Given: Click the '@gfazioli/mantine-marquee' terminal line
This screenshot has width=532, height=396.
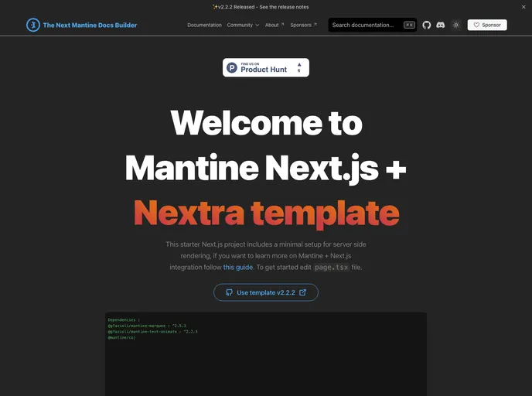Looking at the screenshot, I should (147, 326).
